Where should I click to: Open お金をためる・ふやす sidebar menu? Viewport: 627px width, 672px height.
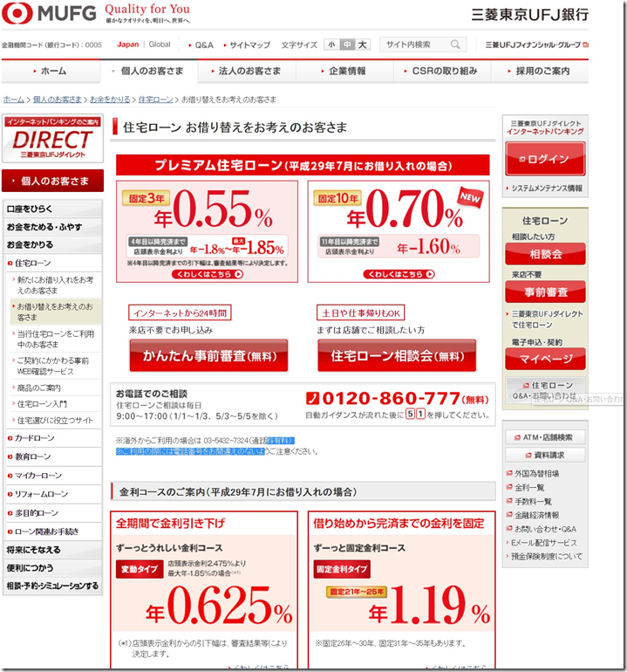(52, 227)
